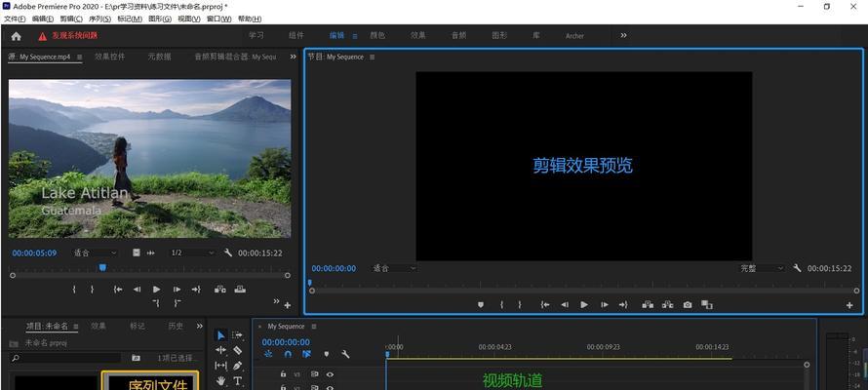This screenshot has height=390, width=868.
Task: Click the Insert button in Source monitor
Action: tap(220, 290)
